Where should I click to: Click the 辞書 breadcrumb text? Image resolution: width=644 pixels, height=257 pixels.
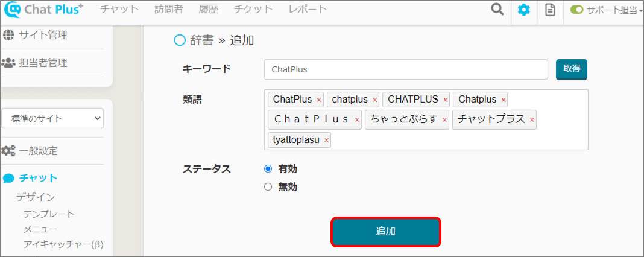[201, 40]
